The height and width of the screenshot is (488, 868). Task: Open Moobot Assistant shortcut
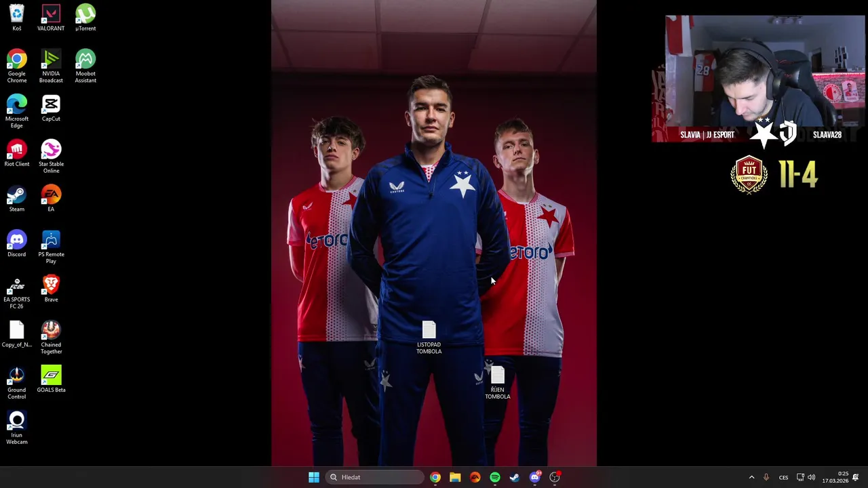[x=85, y=66]
